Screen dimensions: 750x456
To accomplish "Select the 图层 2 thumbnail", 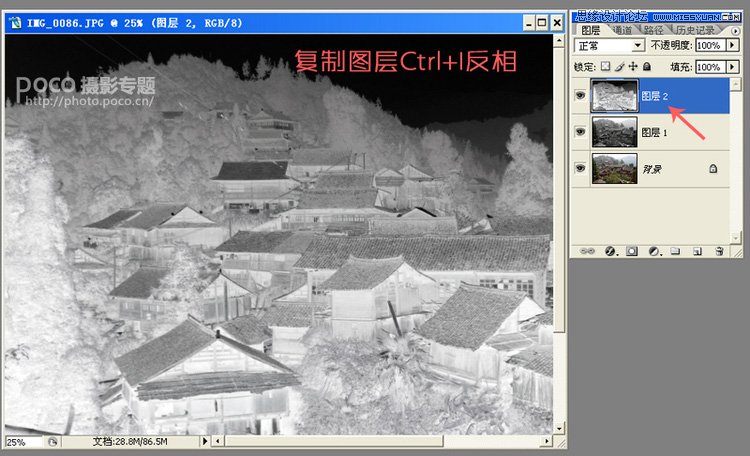I will [x=614, y=96].
